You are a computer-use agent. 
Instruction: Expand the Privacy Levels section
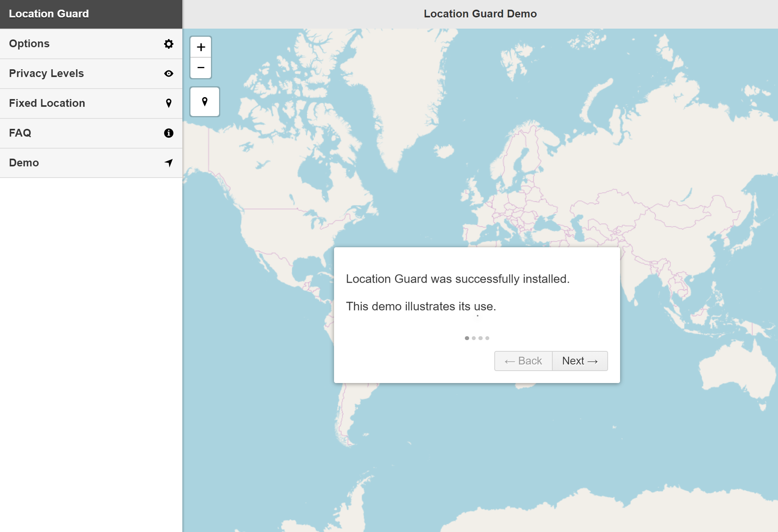point(91,73)
